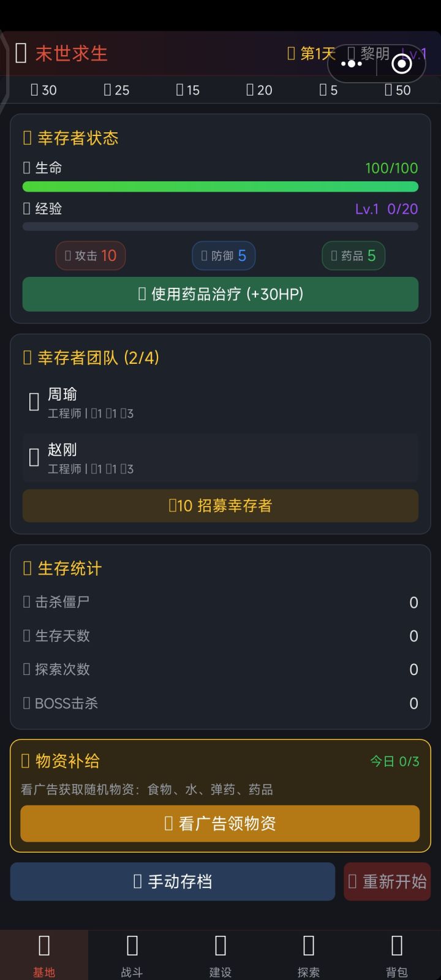
Task: Click the 经验 experience progress bar
Action: 221,227
